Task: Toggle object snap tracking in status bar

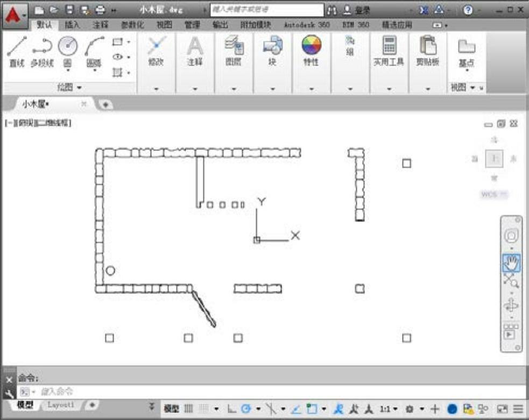Action: click(296, 409)
